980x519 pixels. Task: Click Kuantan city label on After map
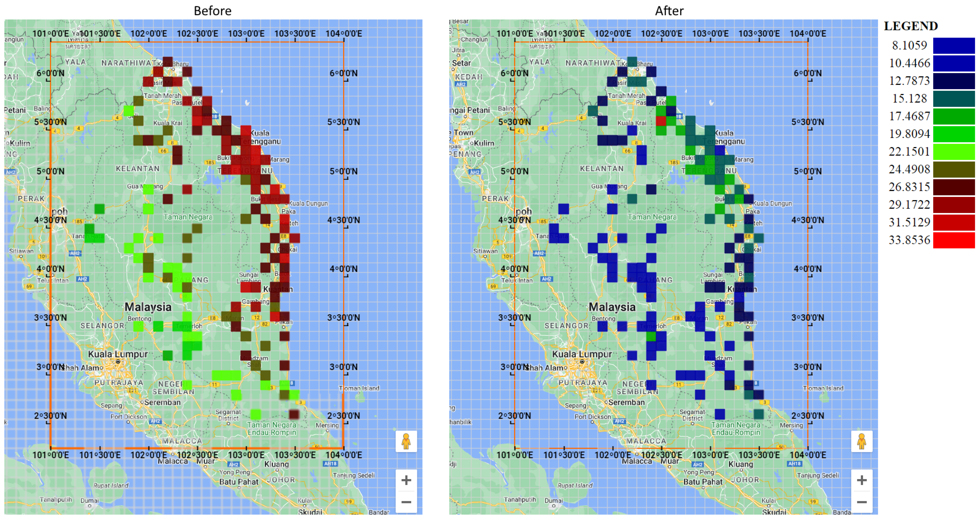pyautogui.click(x=742, y=289)
